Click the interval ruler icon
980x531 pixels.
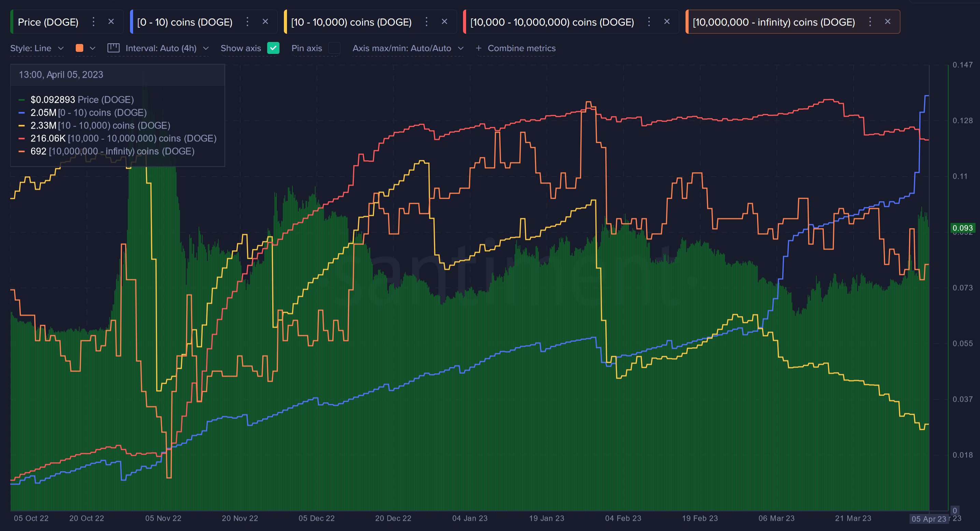click(114, 48)
